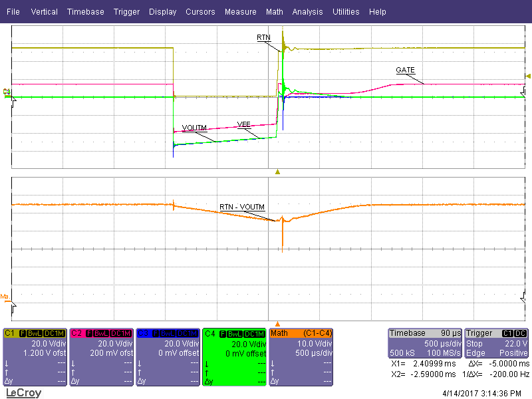Select the green C4 channel descriptor box

235,356
